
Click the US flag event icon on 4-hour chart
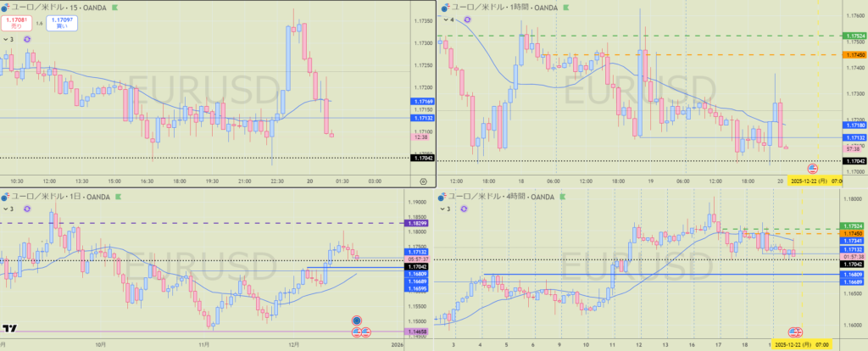[x=796, y=331]
